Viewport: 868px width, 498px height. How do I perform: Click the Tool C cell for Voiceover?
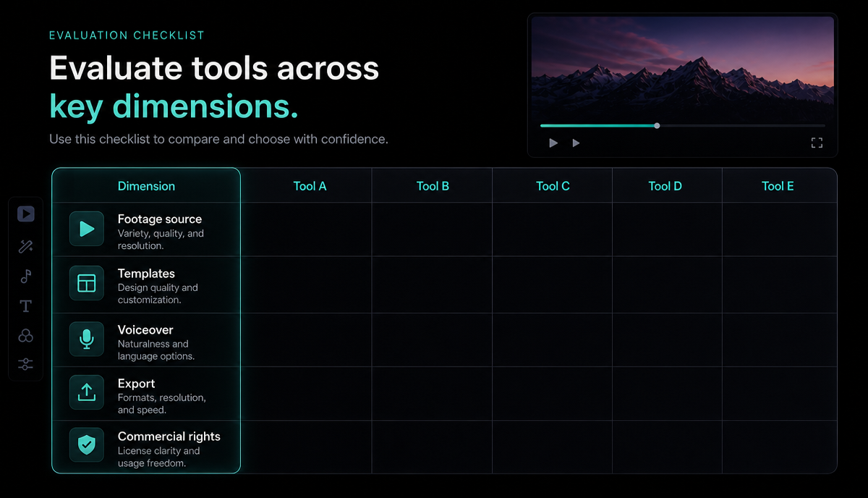(x=552, y=339)
